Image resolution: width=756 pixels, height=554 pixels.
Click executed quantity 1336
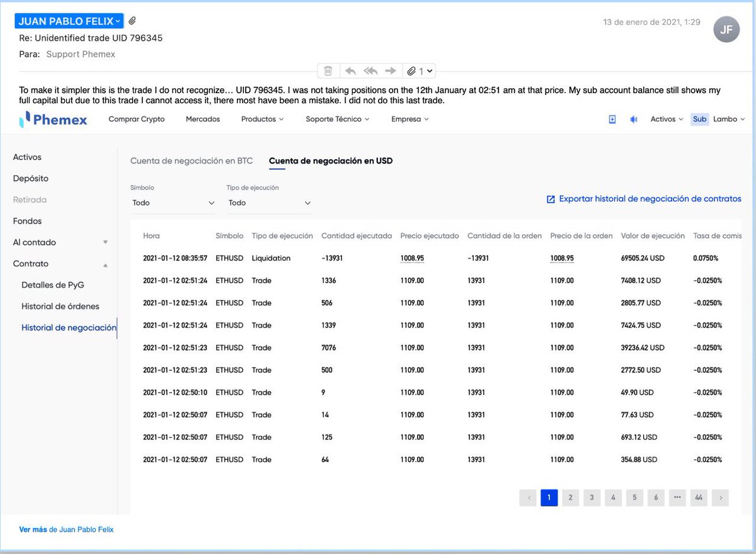pos(330,280)
